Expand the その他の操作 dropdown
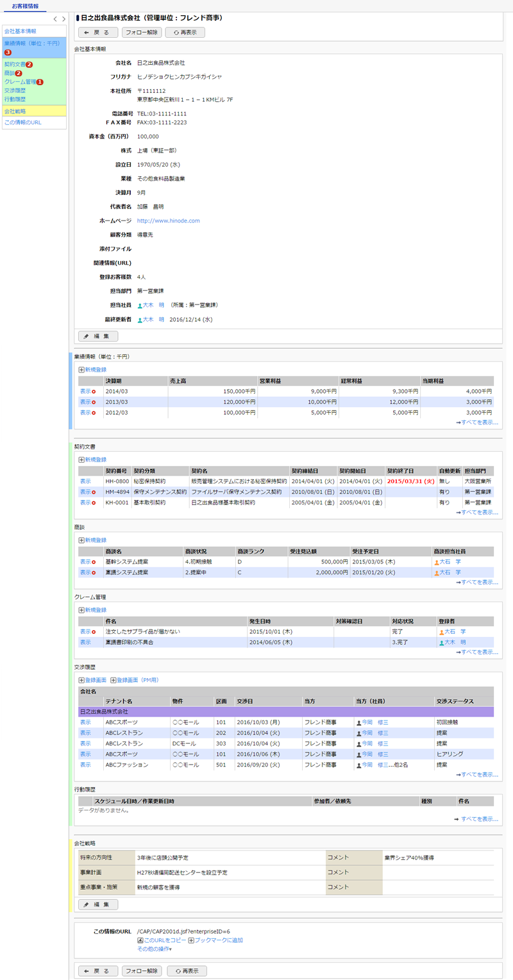Image resolution: width=513 pixels, height=980 pixels. (x=155, y=949)
